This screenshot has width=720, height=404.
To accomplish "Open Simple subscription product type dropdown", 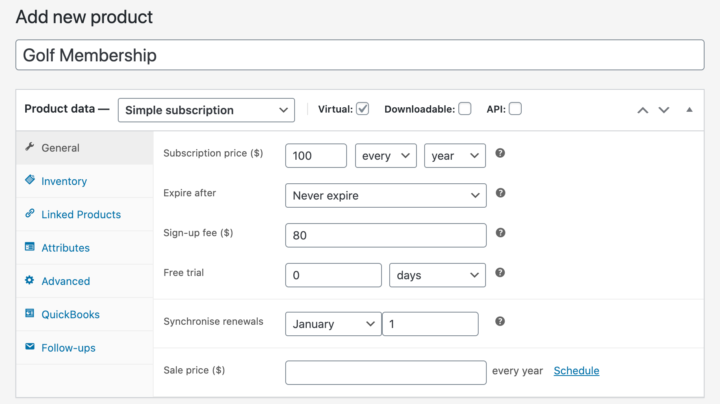I will click(206, 110).
